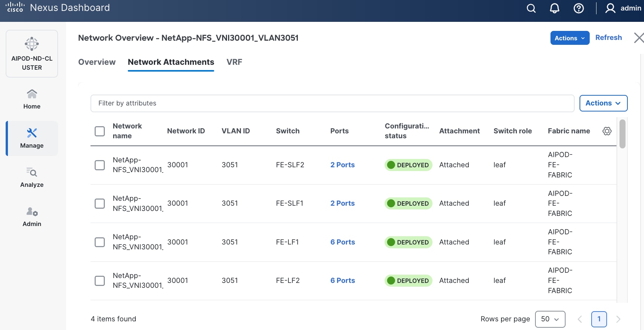Check the FE-SLF2 row checkbox

pyautogui.click(x=100, y=165)
